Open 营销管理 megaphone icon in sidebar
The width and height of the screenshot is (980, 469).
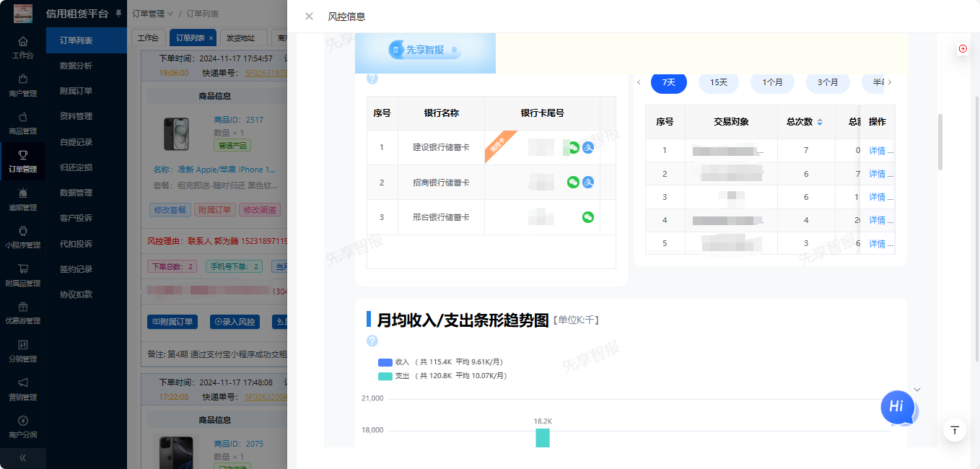coord(22,382)
